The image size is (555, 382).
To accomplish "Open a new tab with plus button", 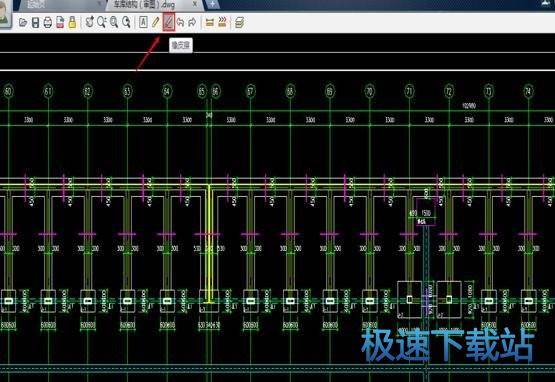I will coord(212,4).
